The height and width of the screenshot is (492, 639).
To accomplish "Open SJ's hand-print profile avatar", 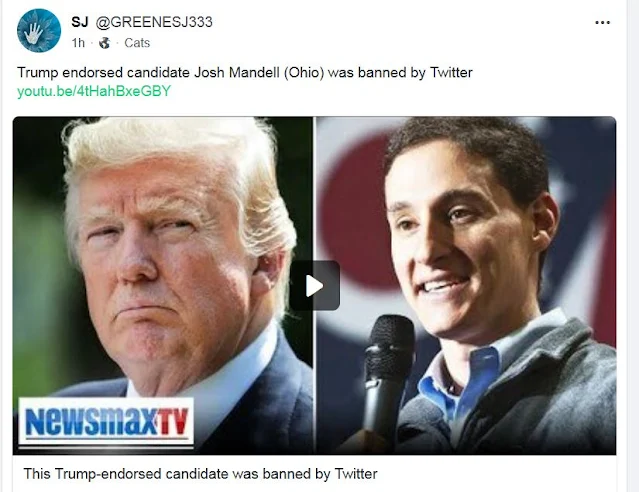I will tap(39, 31).
